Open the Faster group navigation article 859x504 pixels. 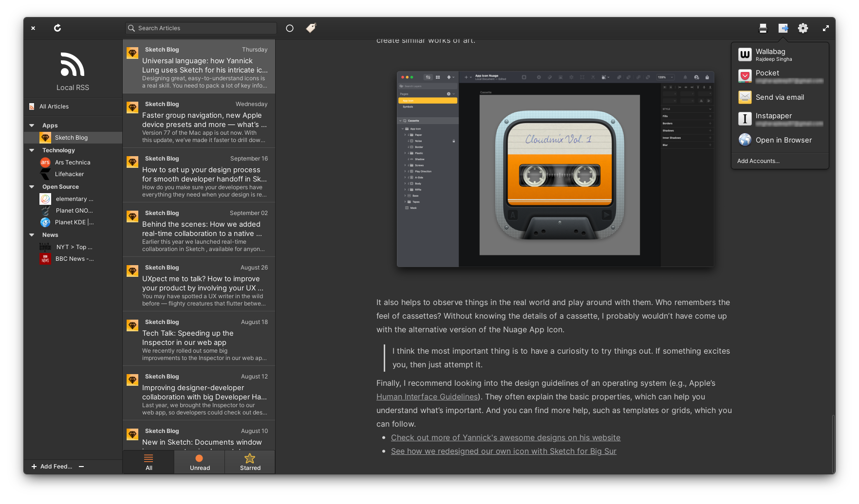click(x=199, y=121)
